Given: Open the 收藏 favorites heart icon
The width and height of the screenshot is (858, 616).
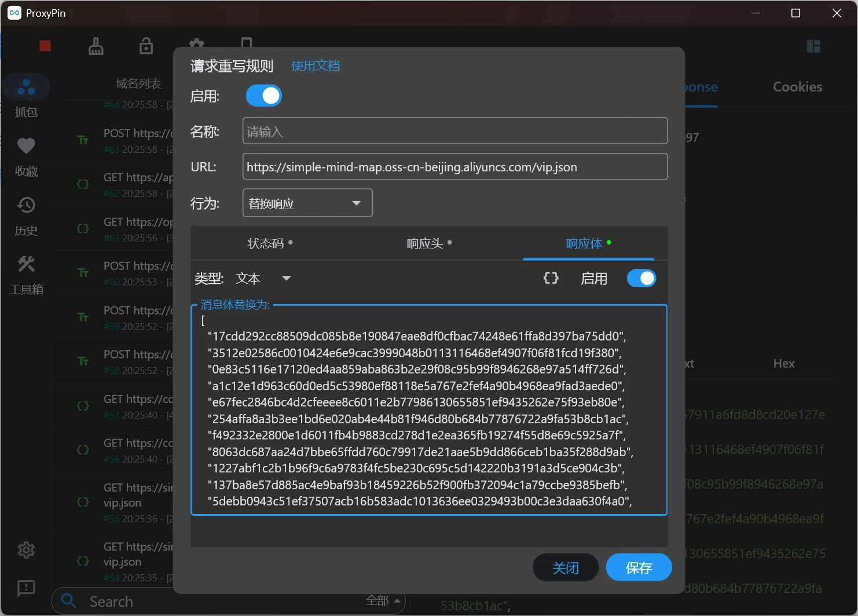Looking at the screenshot, I should [x=26, y=146].
